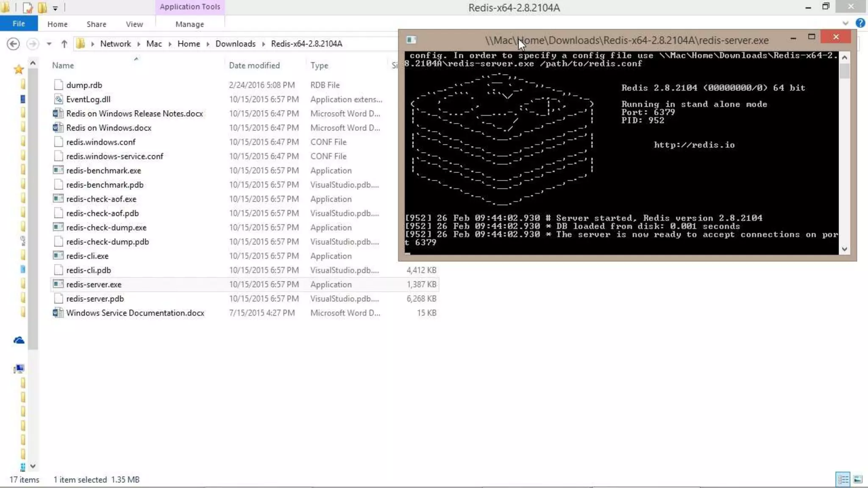Expand the chevron after Downloads in address bar
Viewport: 868px width, 488px height.
263,44
